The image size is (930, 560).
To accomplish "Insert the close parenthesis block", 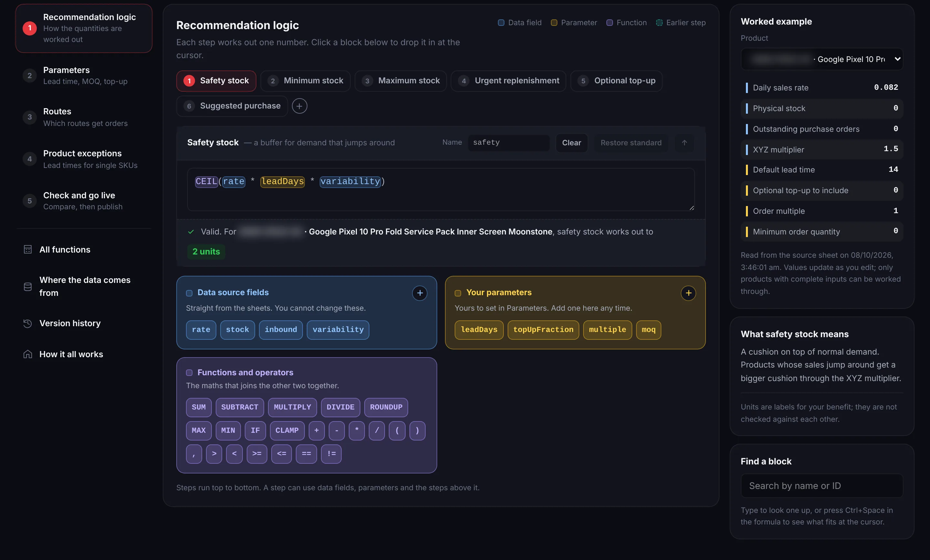I will (x=417, y=430).
